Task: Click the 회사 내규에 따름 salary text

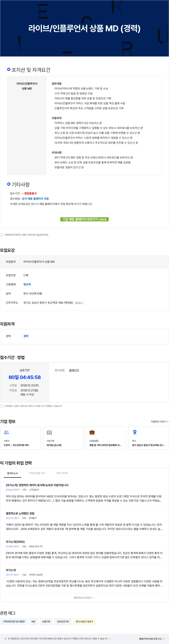Action: tap(33, 293)
